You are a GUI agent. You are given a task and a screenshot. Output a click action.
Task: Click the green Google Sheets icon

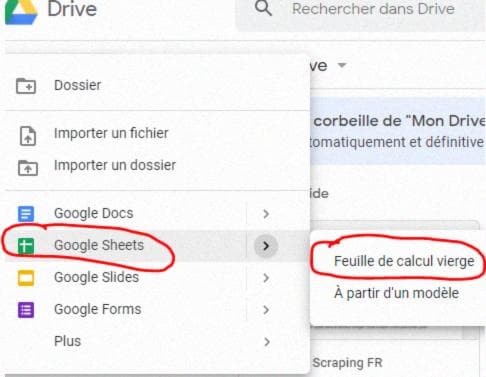pos(26,246)
